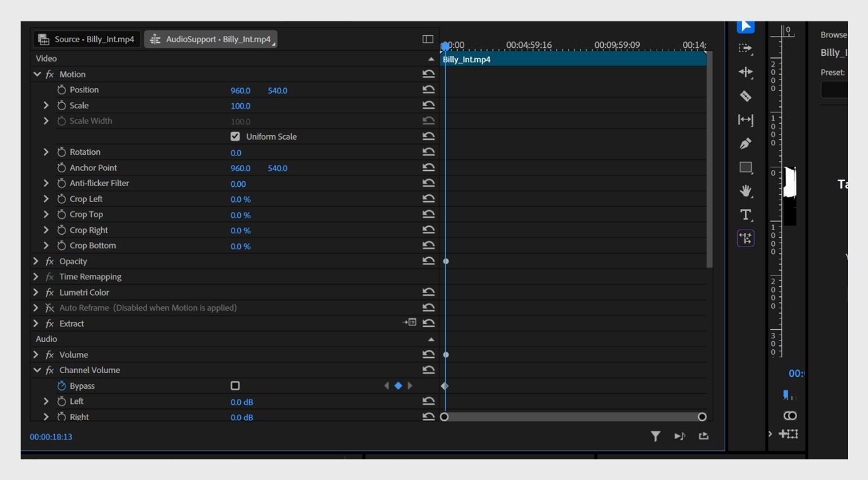Select the Type tool
The image size is (868, 480).
[x=745, y=214]
